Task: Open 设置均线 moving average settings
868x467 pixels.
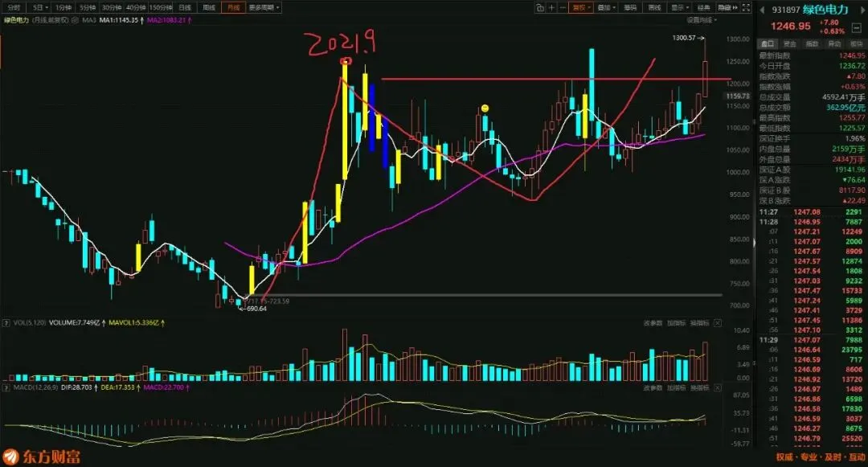Action: tap(702, 20)
